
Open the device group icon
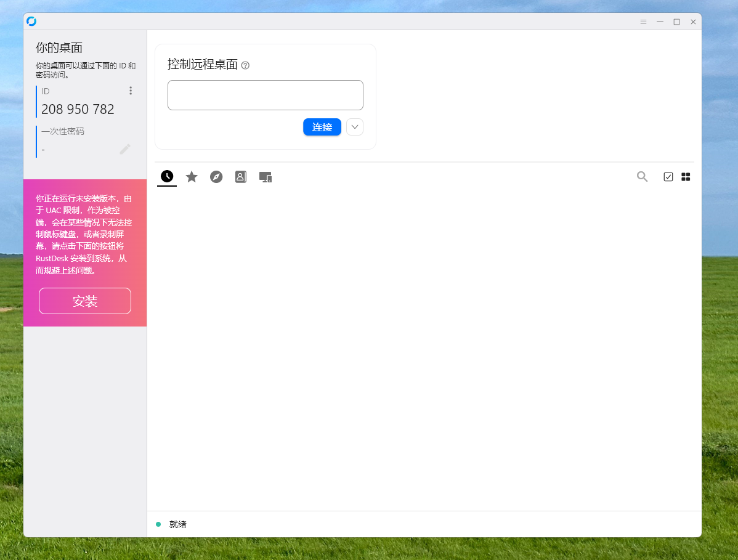click(266, 177)
